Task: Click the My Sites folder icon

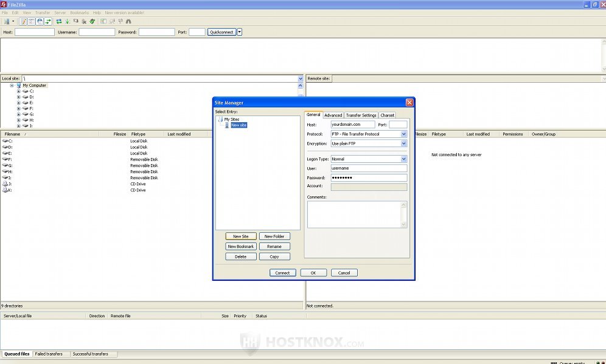Action: [x=220, y=119]
